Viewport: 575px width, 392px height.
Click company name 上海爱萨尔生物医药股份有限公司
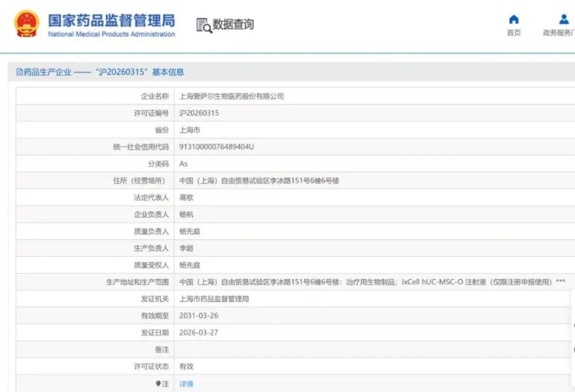(232, 96)
